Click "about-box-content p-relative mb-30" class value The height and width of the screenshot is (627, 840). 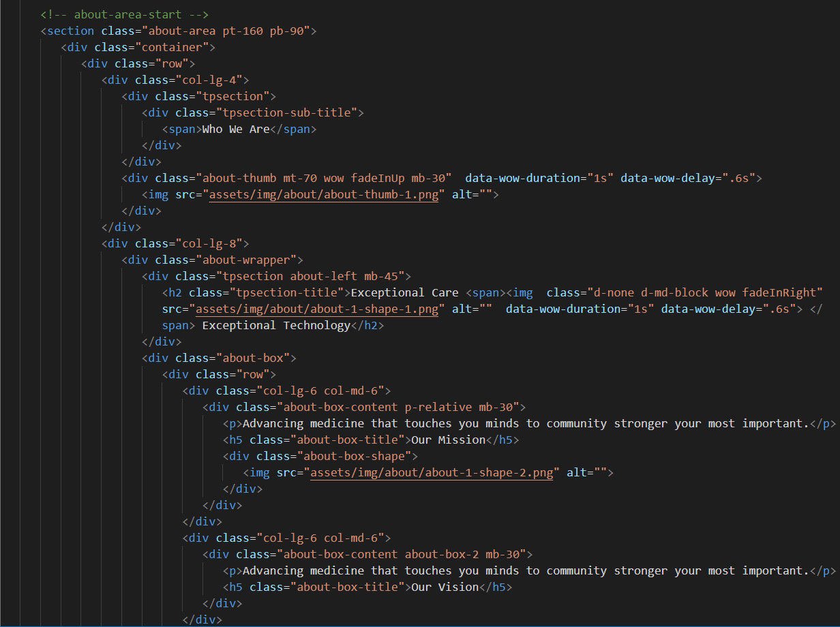[400, 408]
